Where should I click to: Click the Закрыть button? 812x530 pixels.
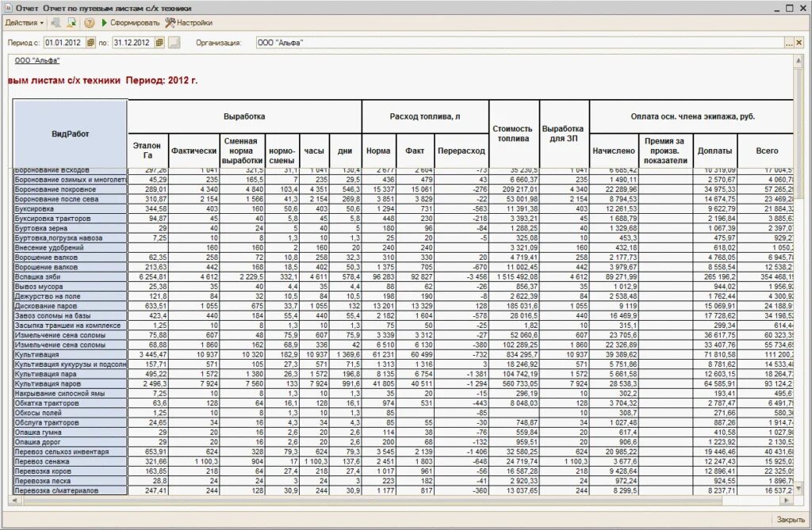tap(791, 519)
